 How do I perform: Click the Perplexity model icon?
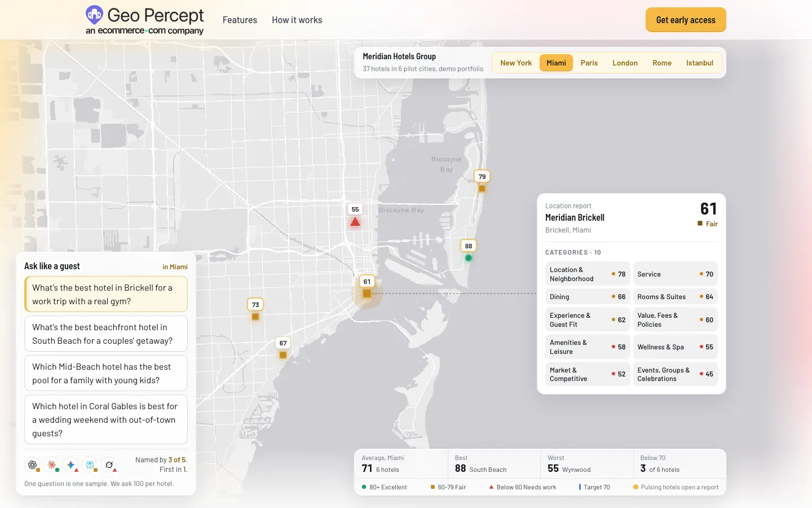[90, 465]
